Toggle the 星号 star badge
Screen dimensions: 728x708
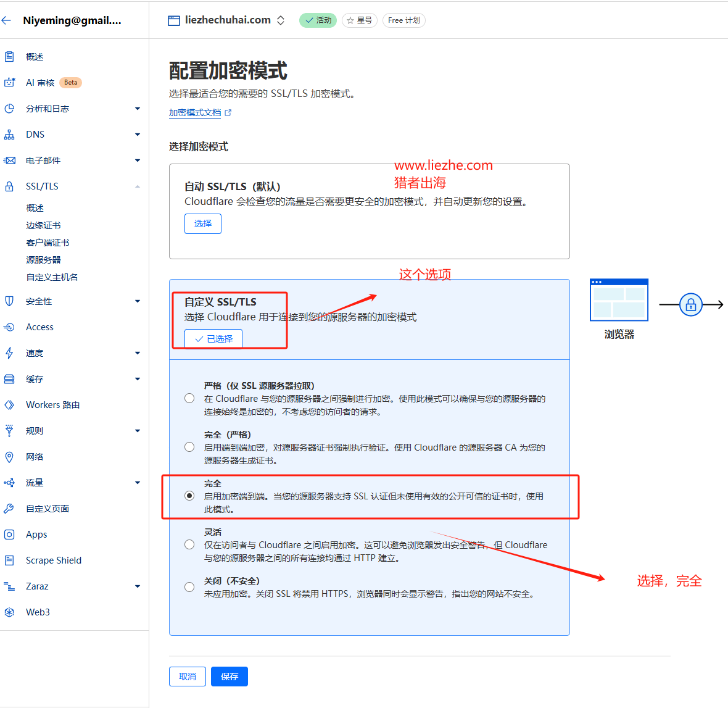tap(359, 20)
